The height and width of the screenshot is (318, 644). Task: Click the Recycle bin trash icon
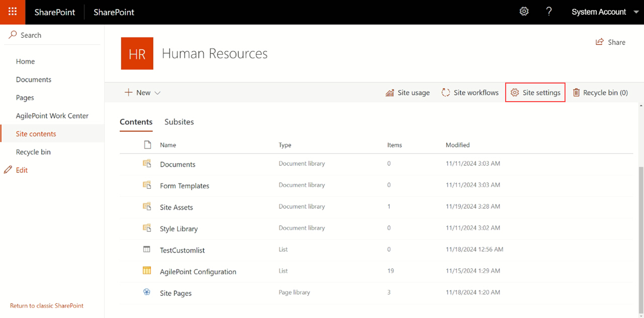tap(577, 93)
